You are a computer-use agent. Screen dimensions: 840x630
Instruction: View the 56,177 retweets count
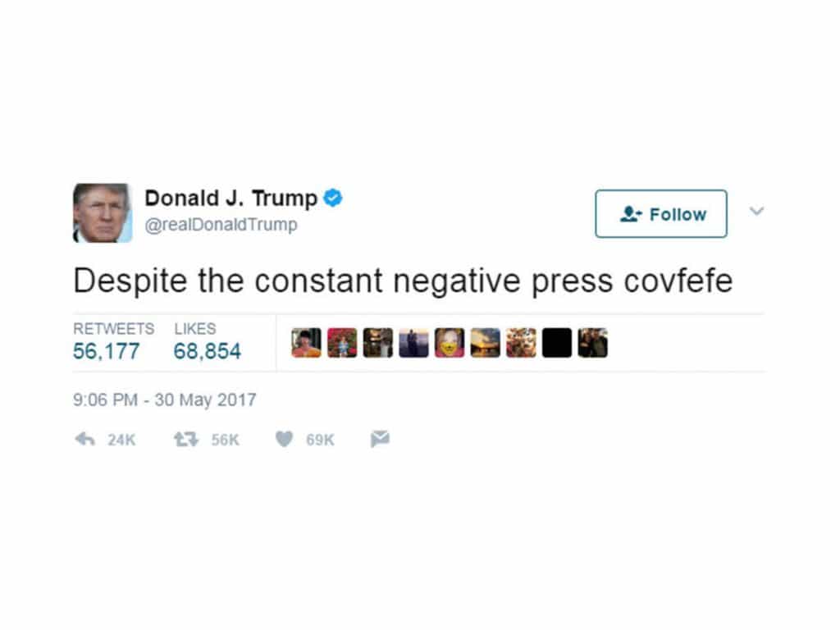(x=106, y=351)
